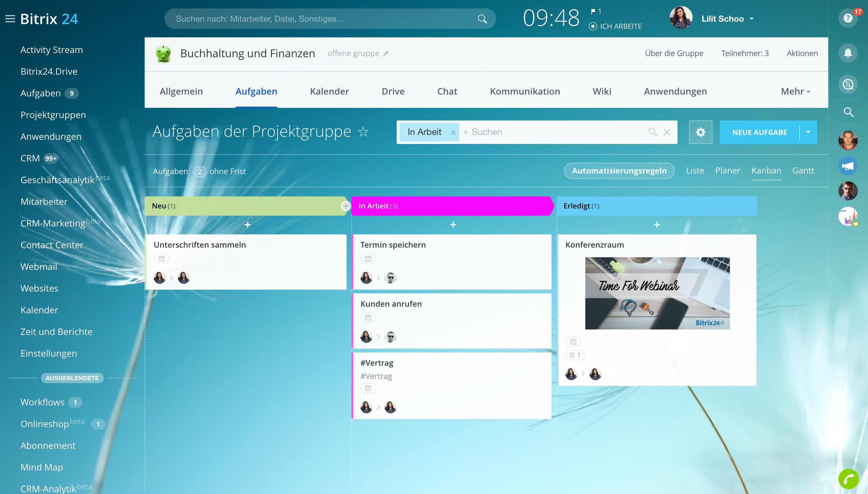Switch to the Chat tab
This screenshot has height=494, width=868.
(447, 92)
